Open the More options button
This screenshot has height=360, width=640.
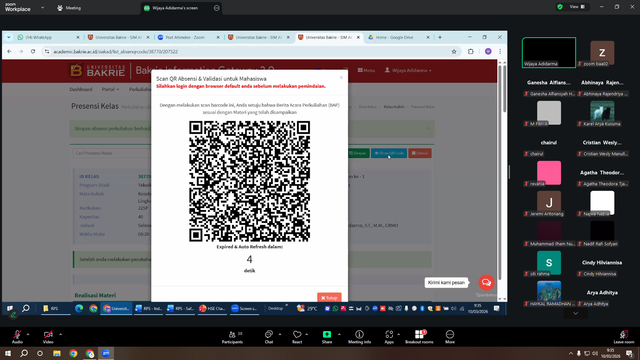pos(450,337)
